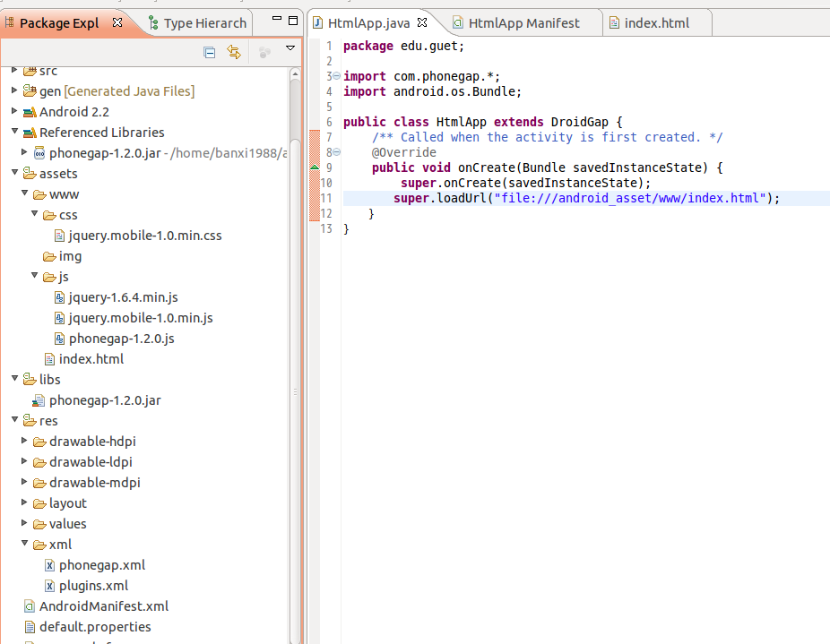Viewport: 830px width, 644px height.
Task: Collapse Referenced Libraries node
Action: (15, 132)
